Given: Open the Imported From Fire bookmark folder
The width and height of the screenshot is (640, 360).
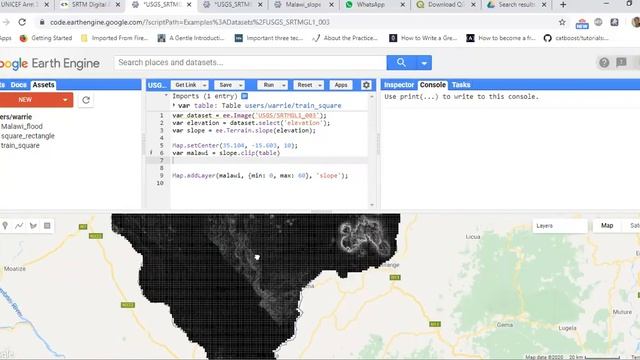Looking at the screenshot, I should 114,38.
